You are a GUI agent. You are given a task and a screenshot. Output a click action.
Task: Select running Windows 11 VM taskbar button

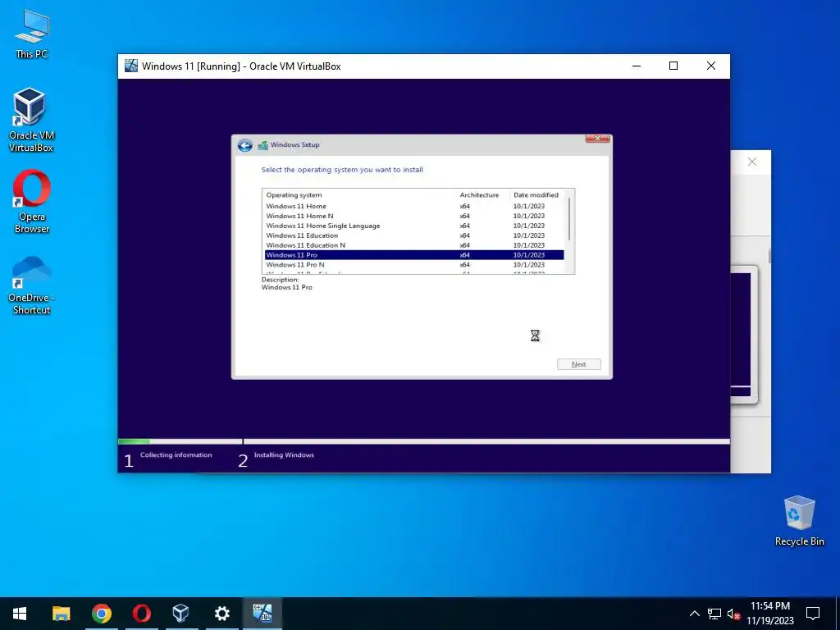pos(262,614)
